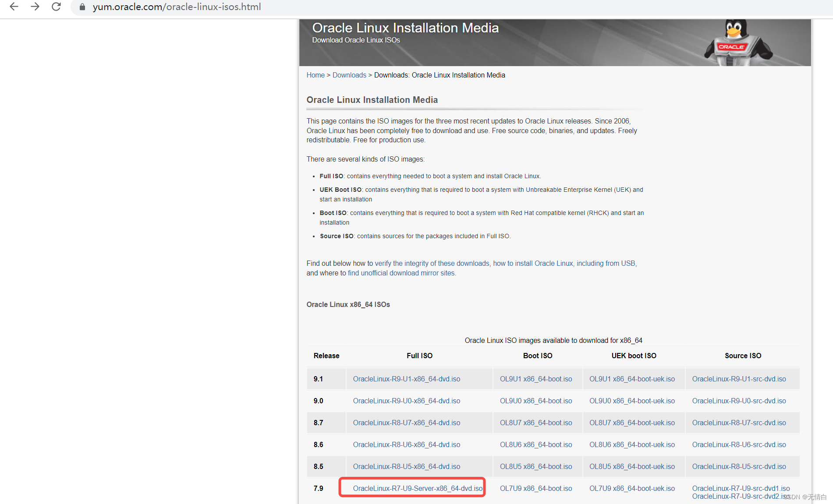833x504 pixels.
Task: Download OL9U1 x86_64-boot-uek.iso
Action: point(632,379)
